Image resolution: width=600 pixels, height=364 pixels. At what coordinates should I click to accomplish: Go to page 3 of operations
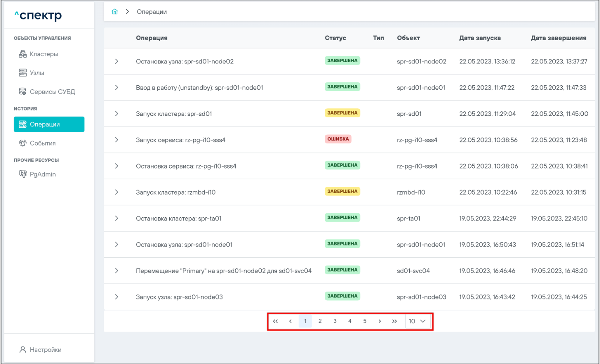pos(335,321)
